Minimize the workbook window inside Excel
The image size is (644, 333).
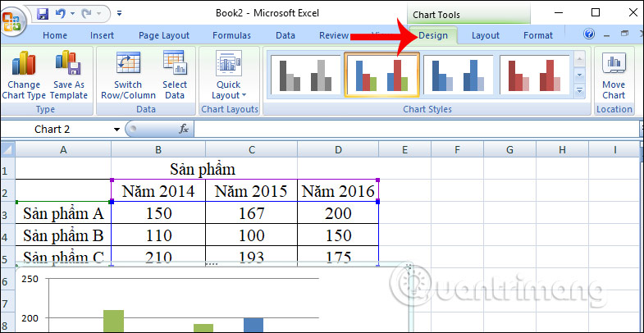pyautogui.click(x=606, y=35)
